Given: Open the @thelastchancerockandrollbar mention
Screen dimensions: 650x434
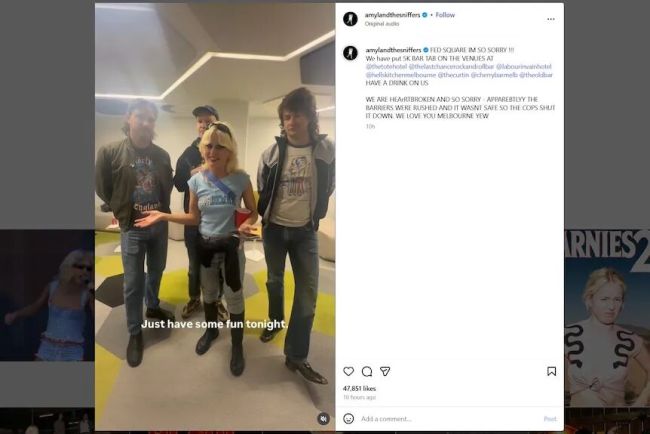Looking at the screenshot, I should point(451,66).
